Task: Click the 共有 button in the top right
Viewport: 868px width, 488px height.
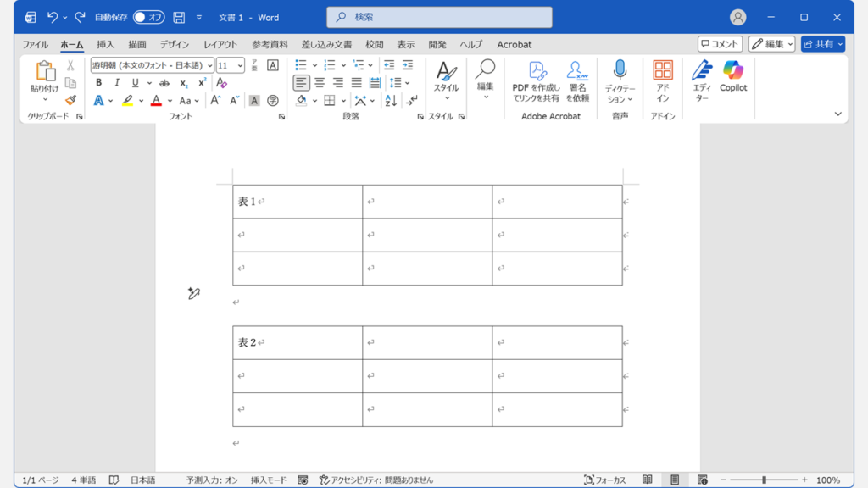Action: pyautogui.click(x=821, y=44)
